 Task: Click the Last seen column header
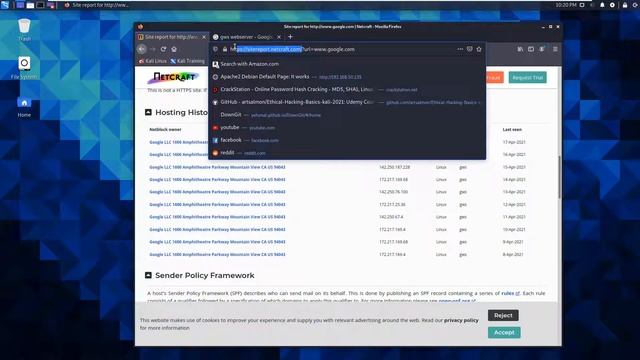pyautogui.click(x=512, y=129)
